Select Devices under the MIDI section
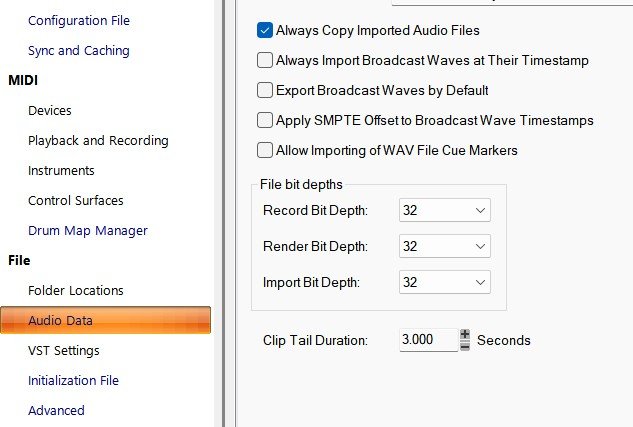The width and height of the screenshot is (633, 427). pos(50,110)
